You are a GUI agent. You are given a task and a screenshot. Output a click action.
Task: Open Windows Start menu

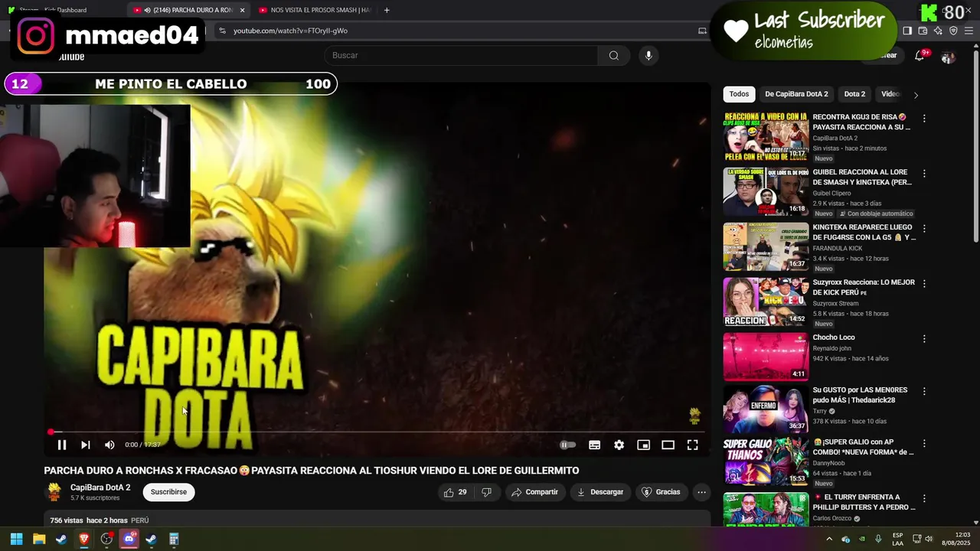(x=16, y=539)
